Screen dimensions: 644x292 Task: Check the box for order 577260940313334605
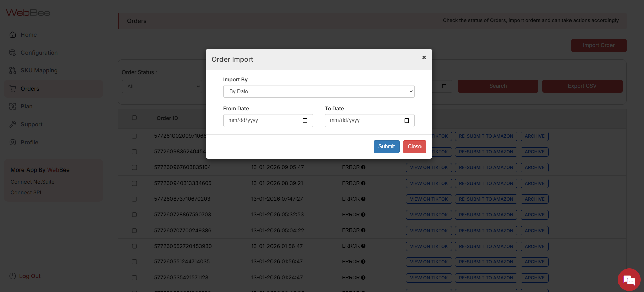[x=134, y=183]
